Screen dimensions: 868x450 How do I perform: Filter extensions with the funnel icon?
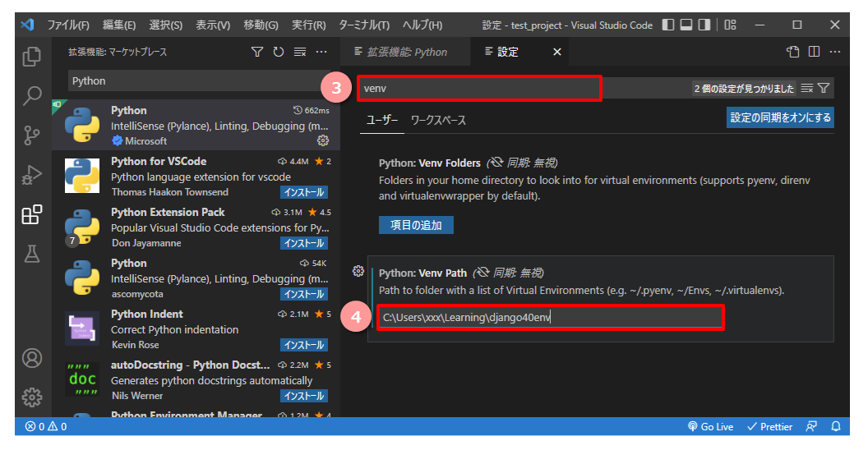[x=257, y=52]
